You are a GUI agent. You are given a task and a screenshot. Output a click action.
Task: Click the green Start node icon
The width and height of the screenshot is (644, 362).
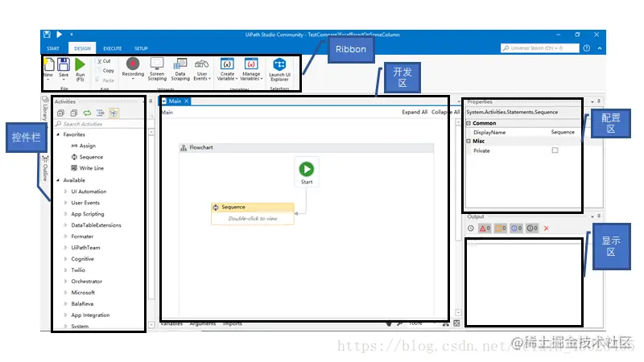pos(307,169)
